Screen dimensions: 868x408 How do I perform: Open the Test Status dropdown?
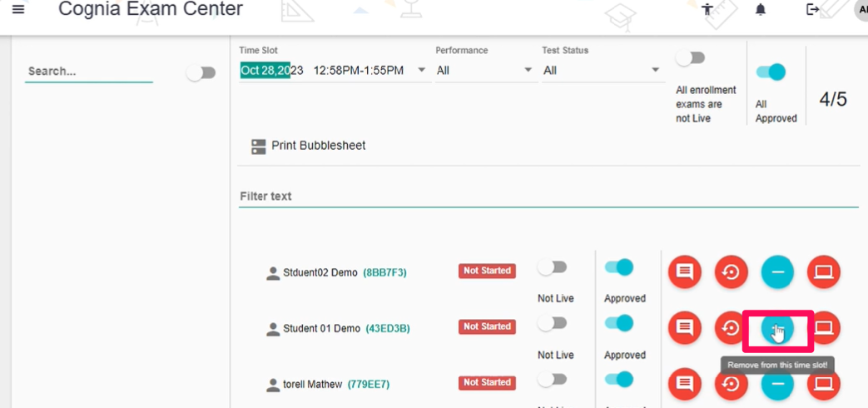[603, 70]
